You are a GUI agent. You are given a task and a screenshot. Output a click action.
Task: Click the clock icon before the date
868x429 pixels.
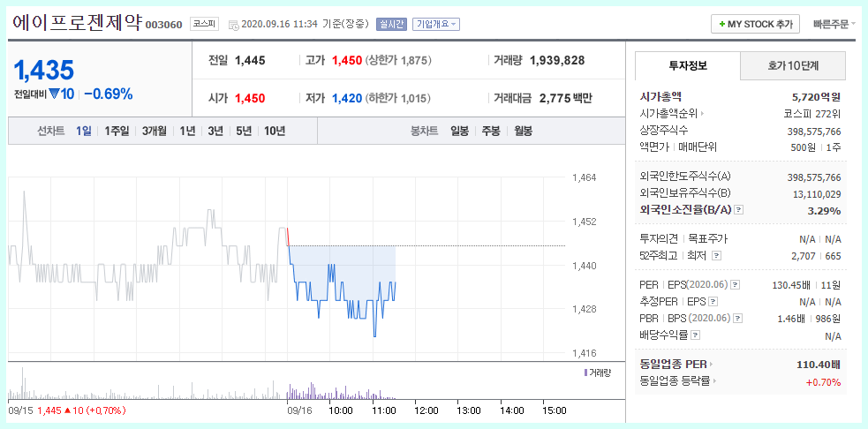tap(234, 25)
